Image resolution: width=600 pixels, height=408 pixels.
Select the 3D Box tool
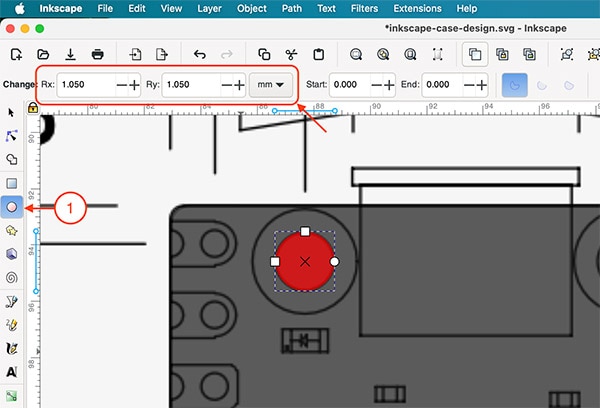coord(12,254)
